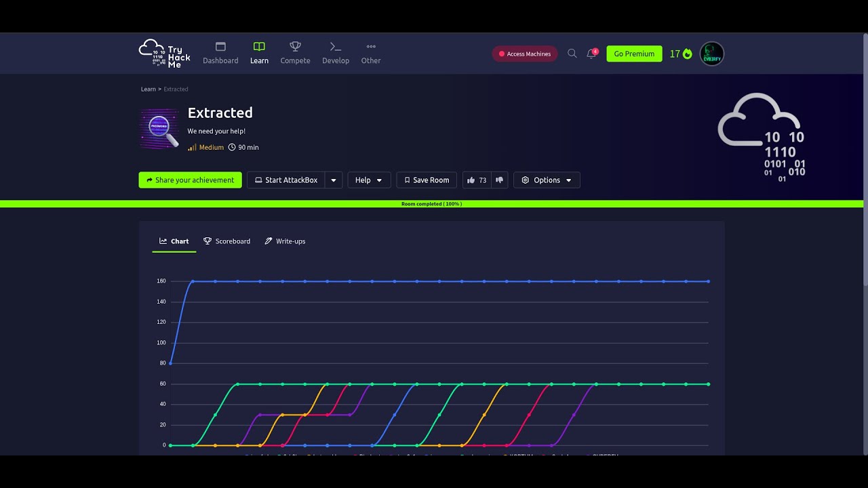Viewport: 868px width, 488px height.
Task: Expand the AttackBox dropdown arrow
Action: 334,180
